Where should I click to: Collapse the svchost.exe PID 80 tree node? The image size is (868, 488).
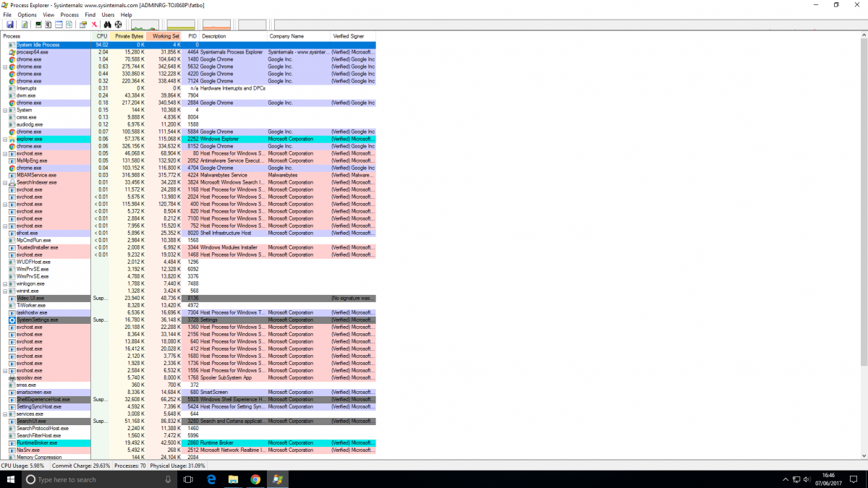(x=5, y=153)
